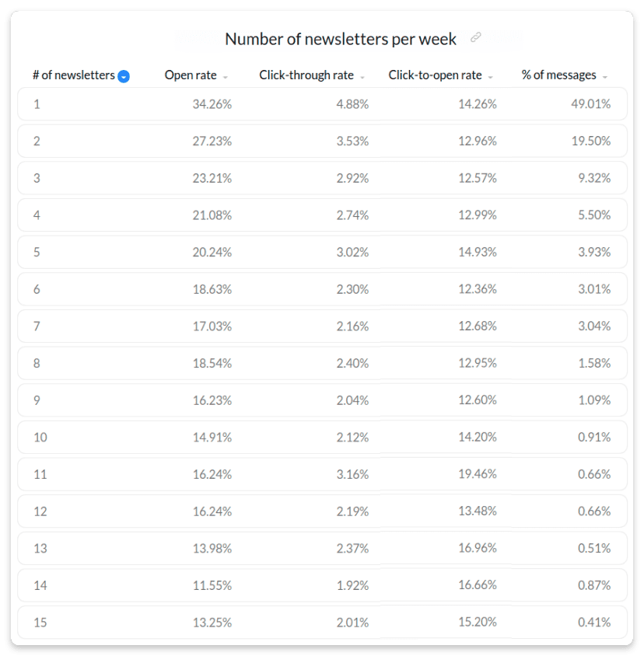Click the # of newsletters column header
644x656 pixels.
(x=73, y=75)
